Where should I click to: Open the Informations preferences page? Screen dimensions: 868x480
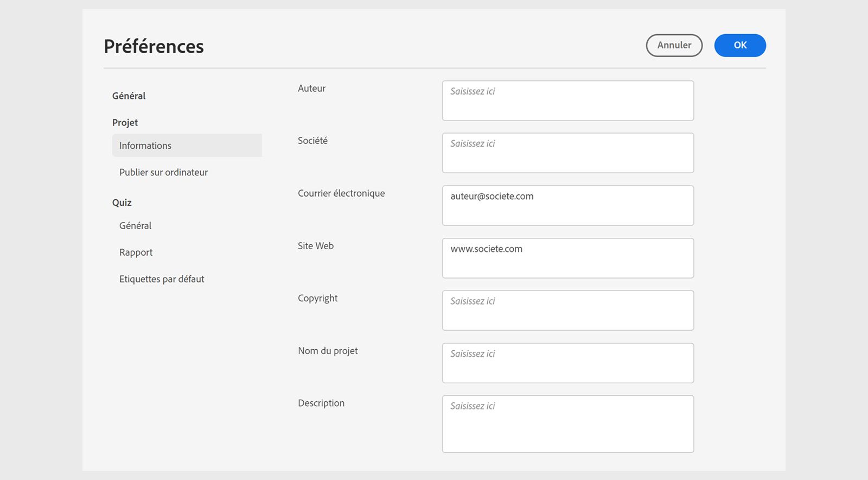pyautogui.click(x=145, y=146)
